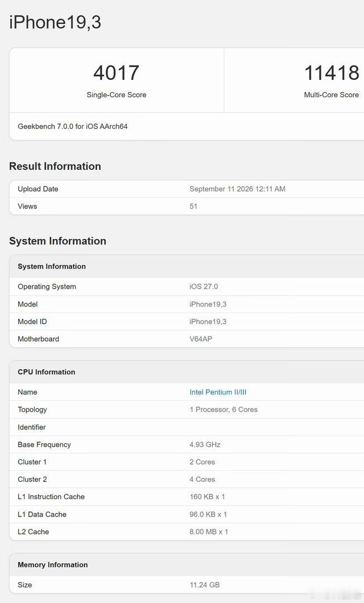Select the September 11 2026 12:11 AM value
364x603 pixels.
237,189
